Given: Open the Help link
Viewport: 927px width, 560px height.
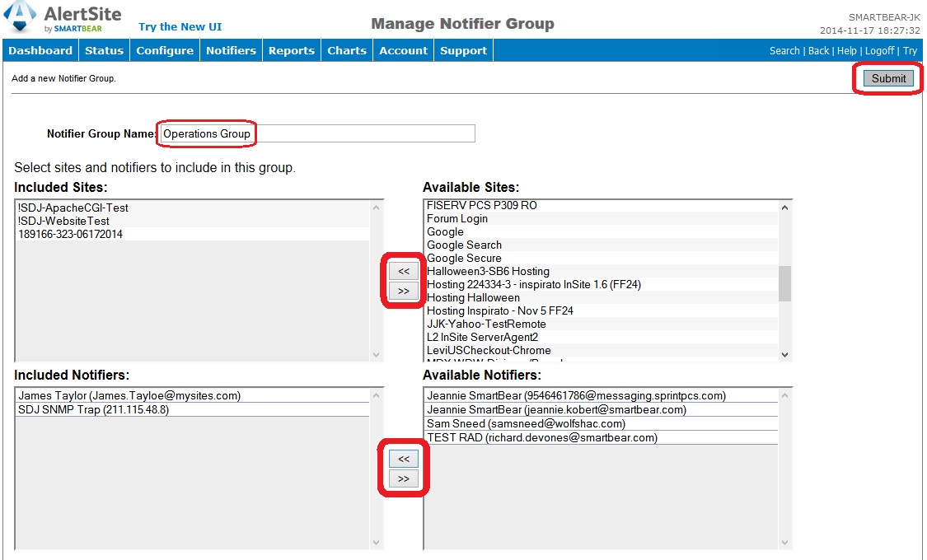Looking at the screenshot, I should [x=847, y=50].
